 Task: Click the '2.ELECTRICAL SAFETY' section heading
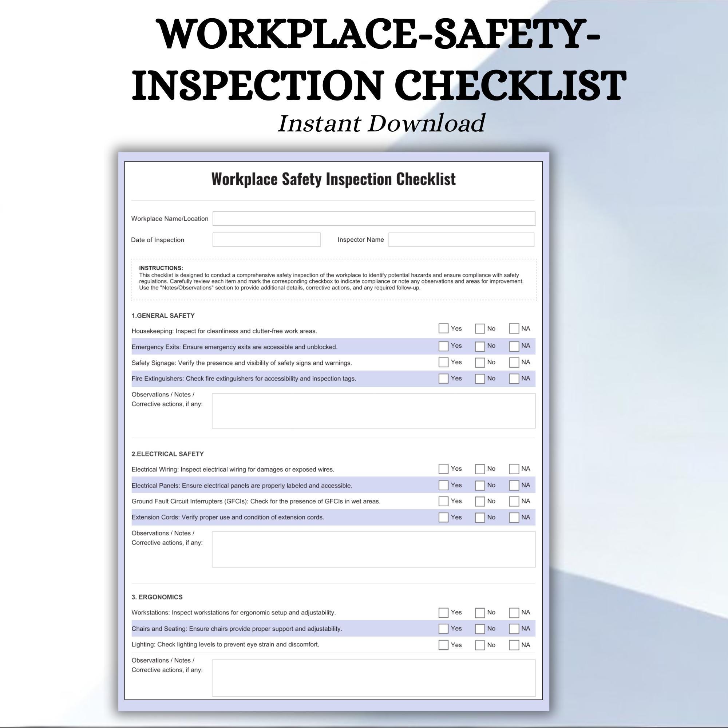tap(167, 454)
